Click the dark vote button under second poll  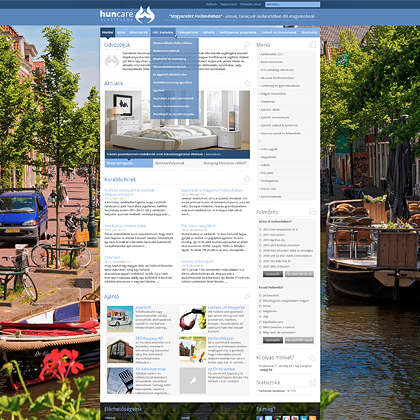273,340
